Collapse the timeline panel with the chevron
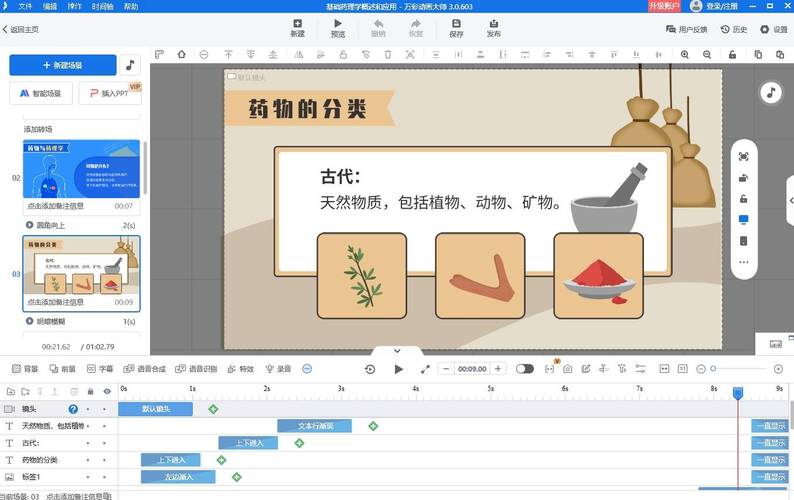 click(397, 351)
